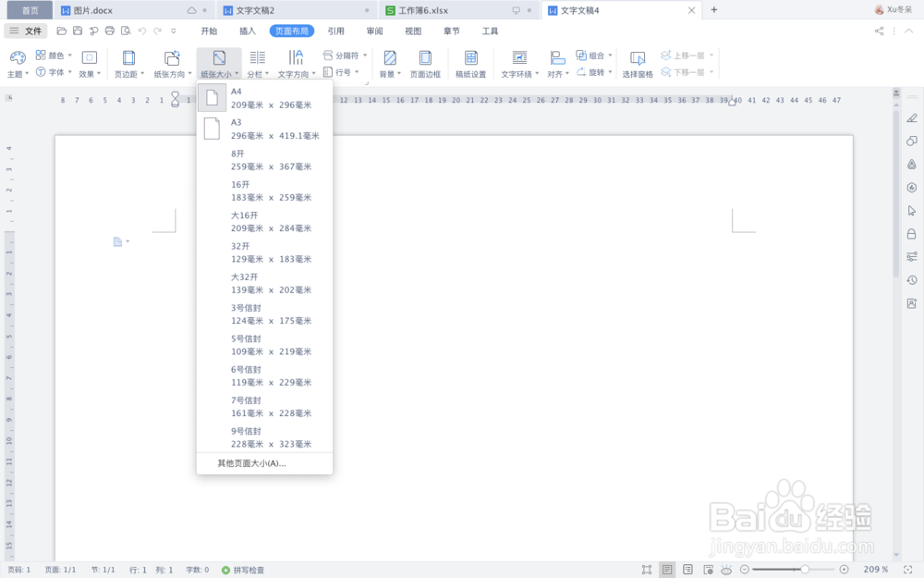This screenshot has width=924, height=578.
Task: Click the save icon in quick toolbar
Action: point(78,31)
